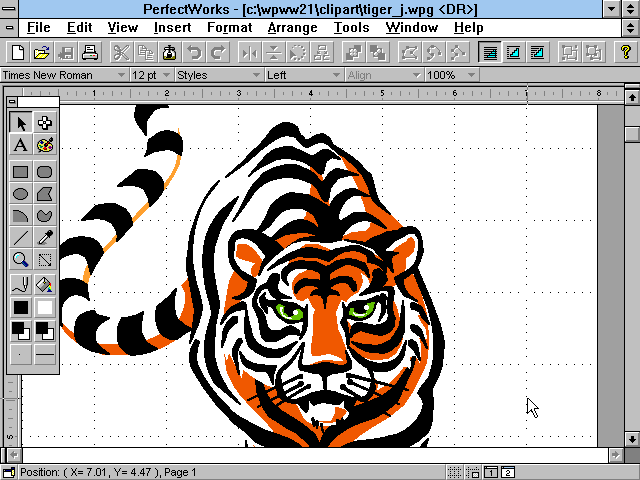This screenshot has height=480, width=640.
Task: Select the Arc / pie slice drawing tool
Action: [20, 216]
